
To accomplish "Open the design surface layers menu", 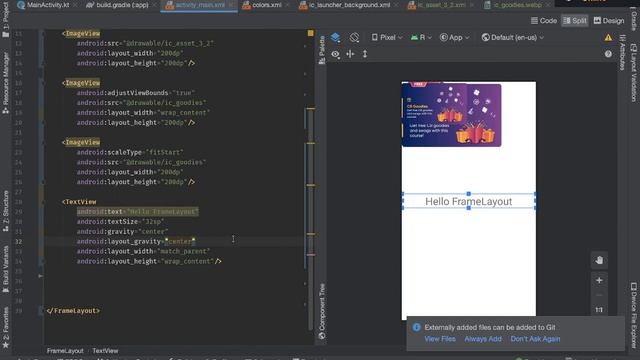I will pyautogui.click(x=336, y=38).
